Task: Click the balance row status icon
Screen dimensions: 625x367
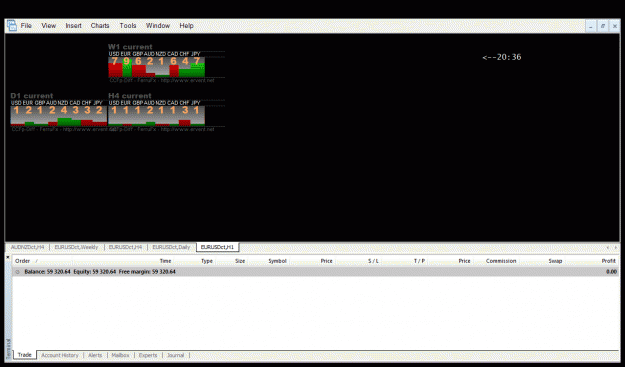Action: pyautogui.click(x=18, y=272)
